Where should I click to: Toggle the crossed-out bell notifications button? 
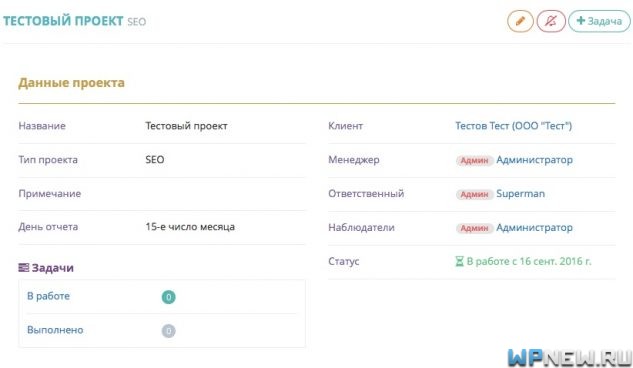pyautogui.click(x=551, y=21)
